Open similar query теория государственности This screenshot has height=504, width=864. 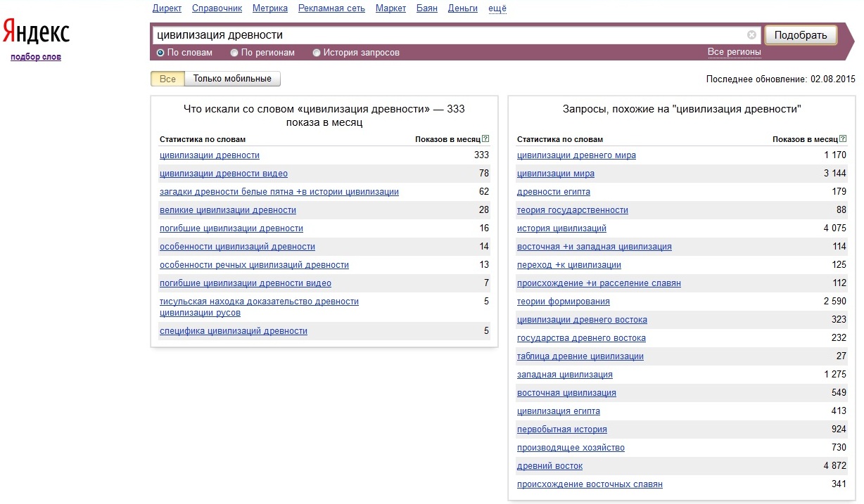click(573, 210)
